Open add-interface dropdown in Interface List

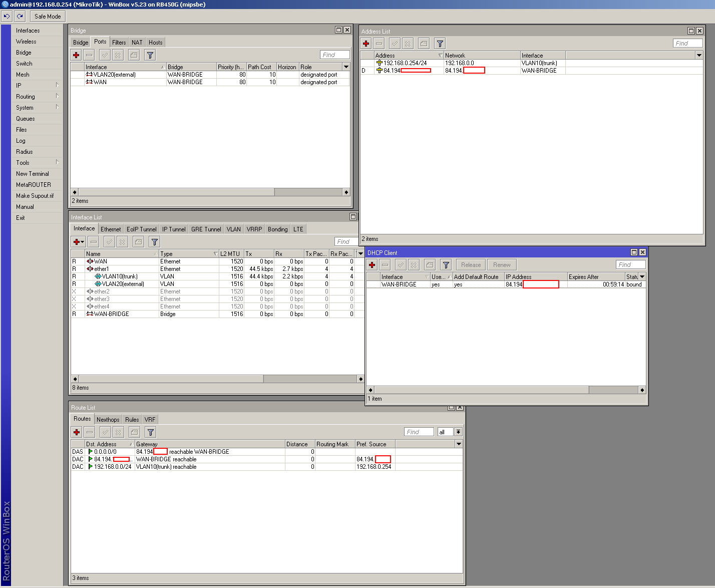pos(79,242)
